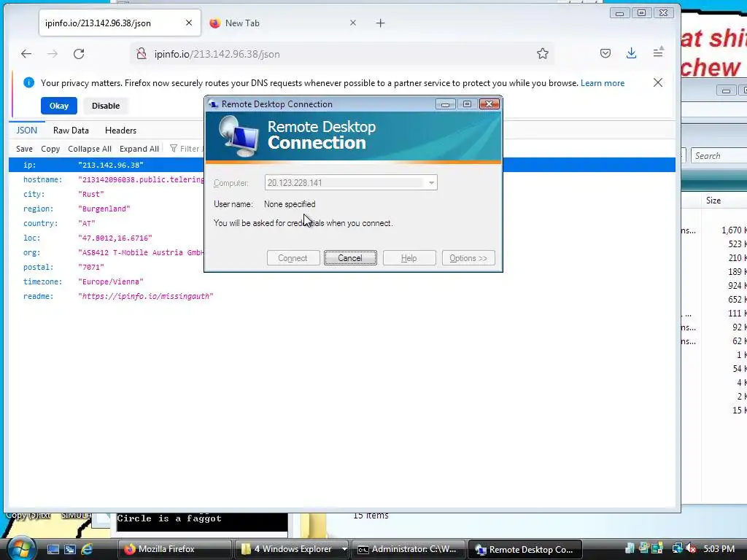Click site security lock icon in address bar
747x560 pixels.
(x=141, y=54)
